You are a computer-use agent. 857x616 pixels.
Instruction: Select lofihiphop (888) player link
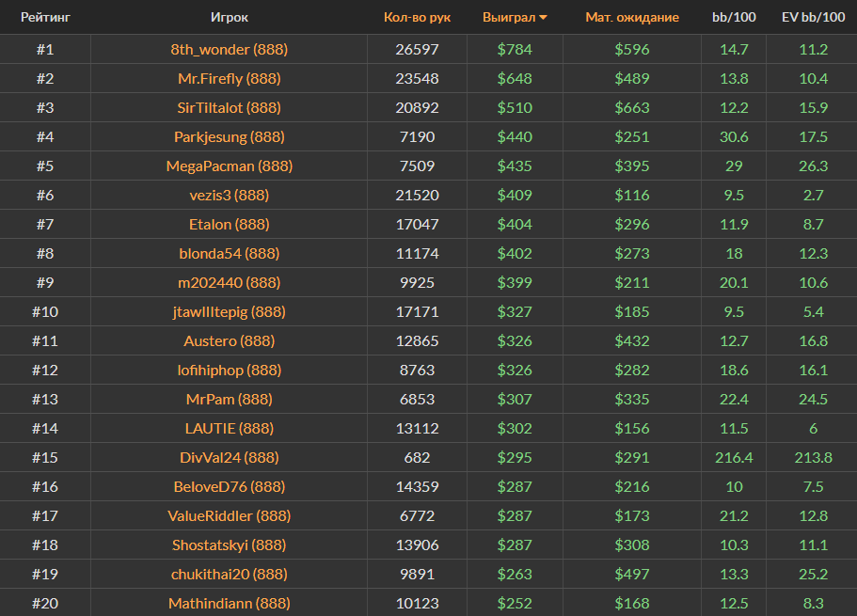click(x=230, y=371)
